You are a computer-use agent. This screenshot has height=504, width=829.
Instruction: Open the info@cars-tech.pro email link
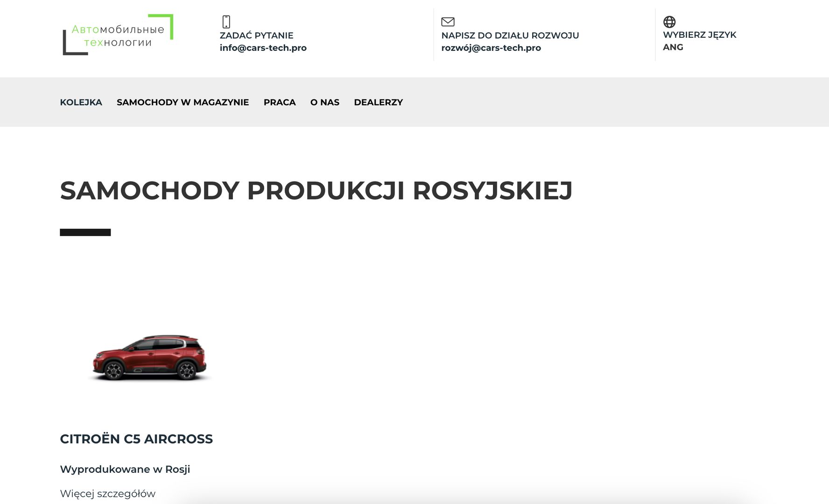pos(263,48)
